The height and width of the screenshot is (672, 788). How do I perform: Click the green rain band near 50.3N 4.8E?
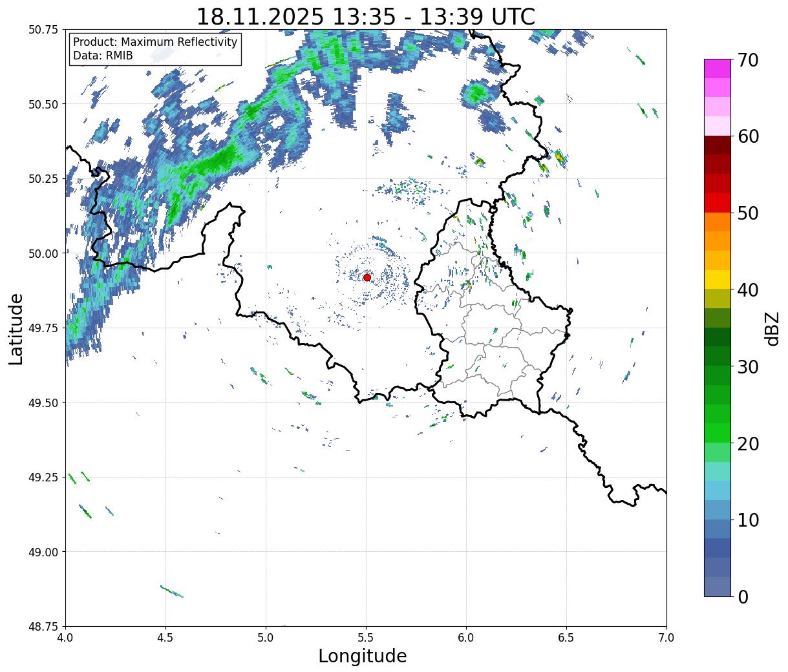click(217, 162)
